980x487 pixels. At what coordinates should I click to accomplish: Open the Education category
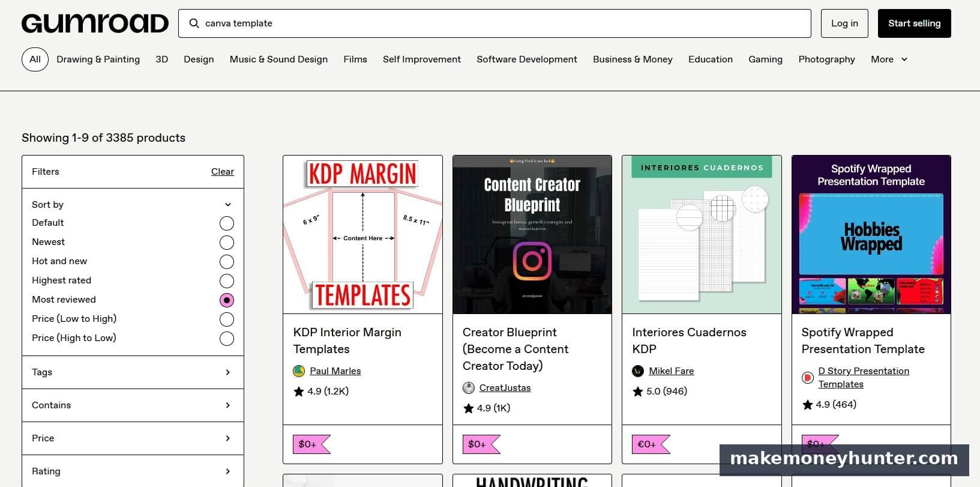(x=711, y=59)
